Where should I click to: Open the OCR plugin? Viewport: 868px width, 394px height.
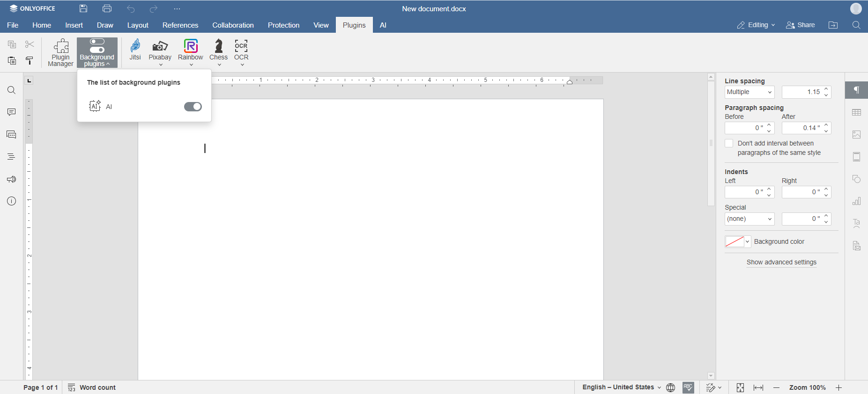[241, 50]
